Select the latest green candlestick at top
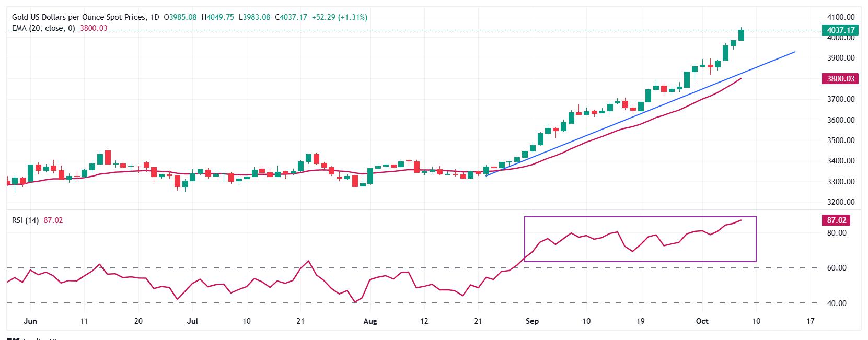This screenshot has width=868, height=340. 741,35
